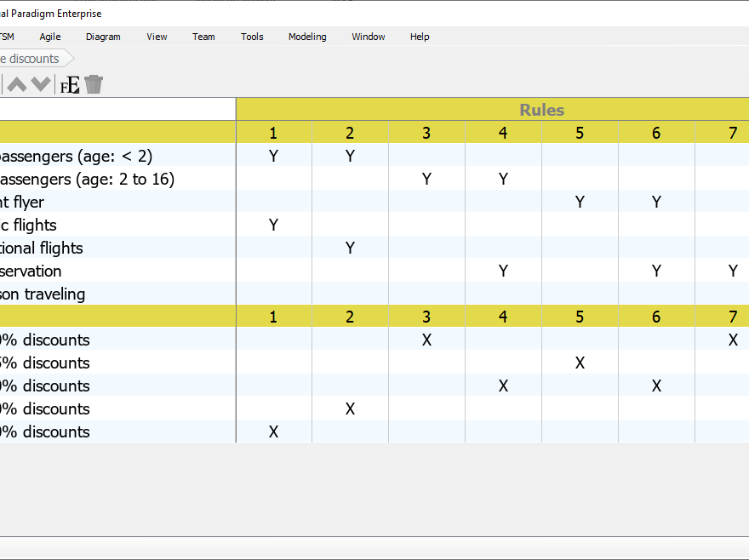Image resolution: width=749 pixels, height=560 pixels.
Task: Click the person traveling row label
Action: 51,294
